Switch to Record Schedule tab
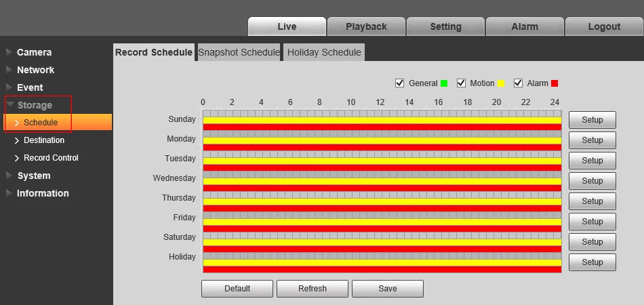 [154, 53]
